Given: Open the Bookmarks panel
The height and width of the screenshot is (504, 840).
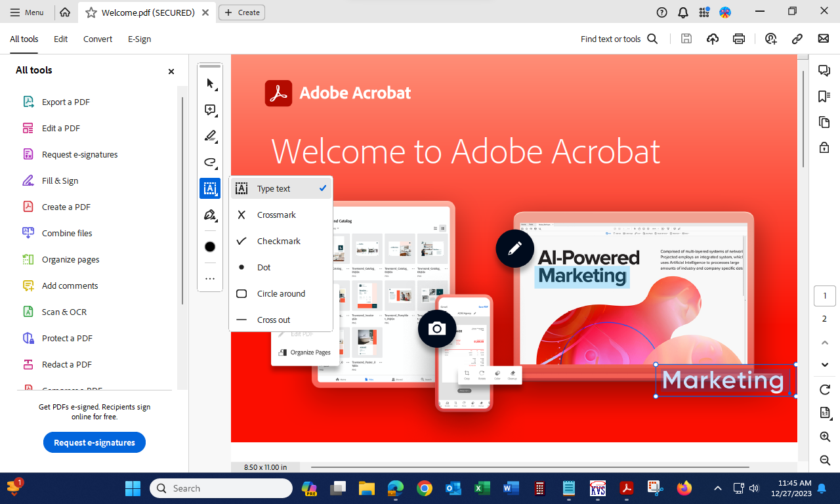Looking at the screenshot, I should 824,96.
